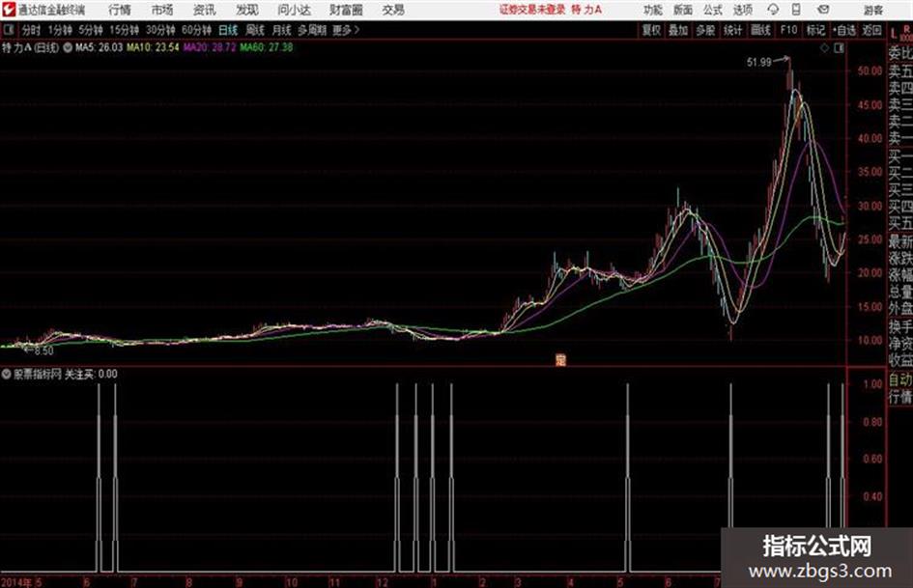
Task: Click the MA20: 28.72 indicator value
Action: (x=210, y=47)
